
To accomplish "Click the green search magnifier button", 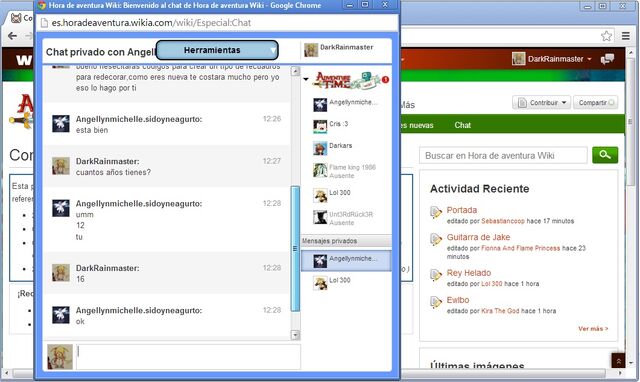I will click(x=605, y=155).
